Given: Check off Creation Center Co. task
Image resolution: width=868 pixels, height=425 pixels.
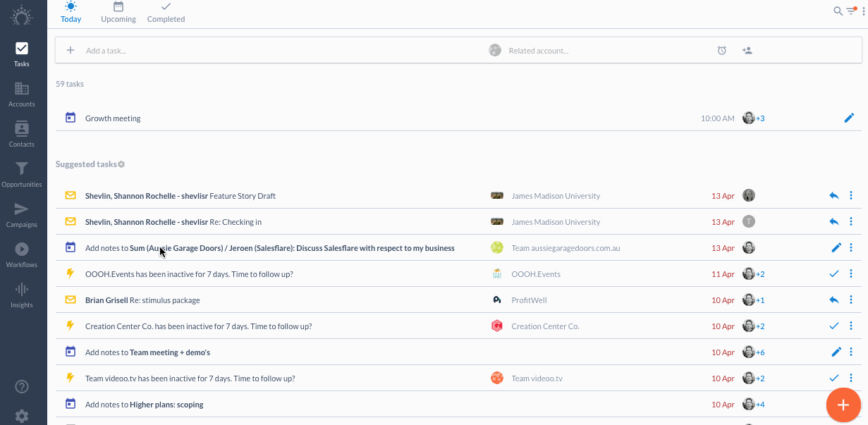Looking at the screenshot, I should pyautogui.click(x=834, y=326).
